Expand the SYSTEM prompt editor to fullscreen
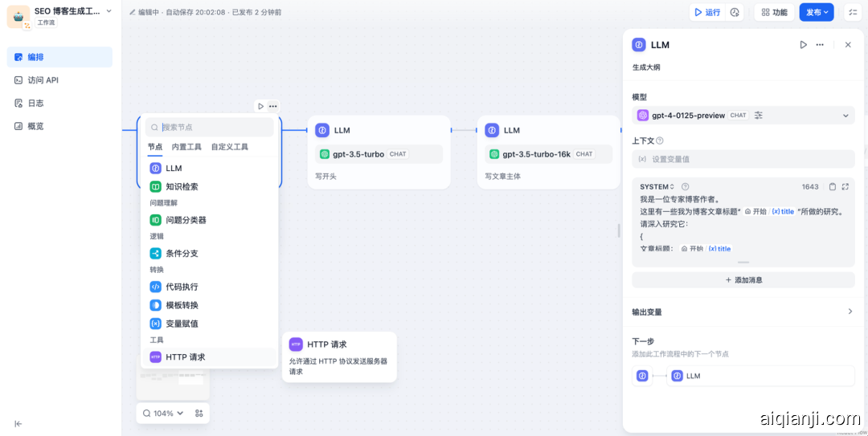 point(845,187)
